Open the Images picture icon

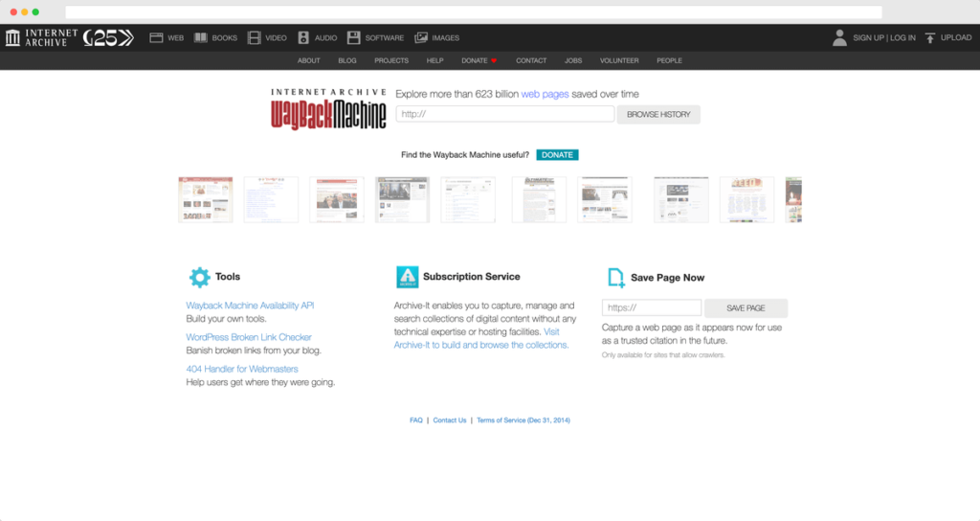coord(421,38)
